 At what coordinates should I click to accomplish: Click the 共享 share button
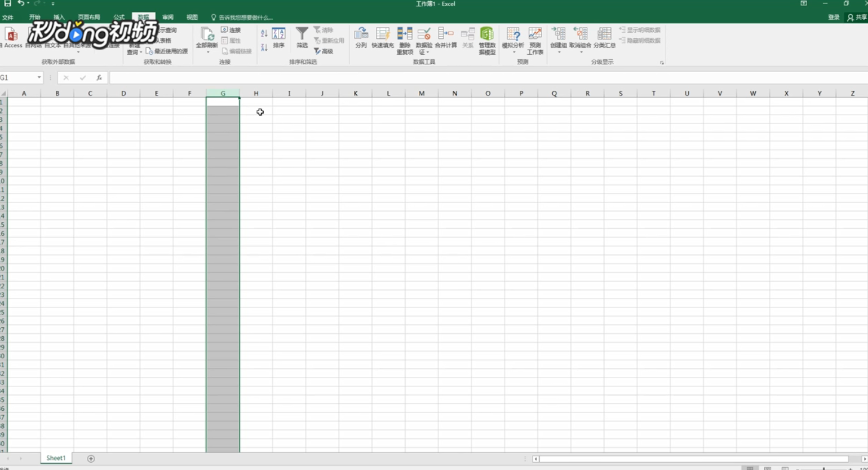coord(857,17)
